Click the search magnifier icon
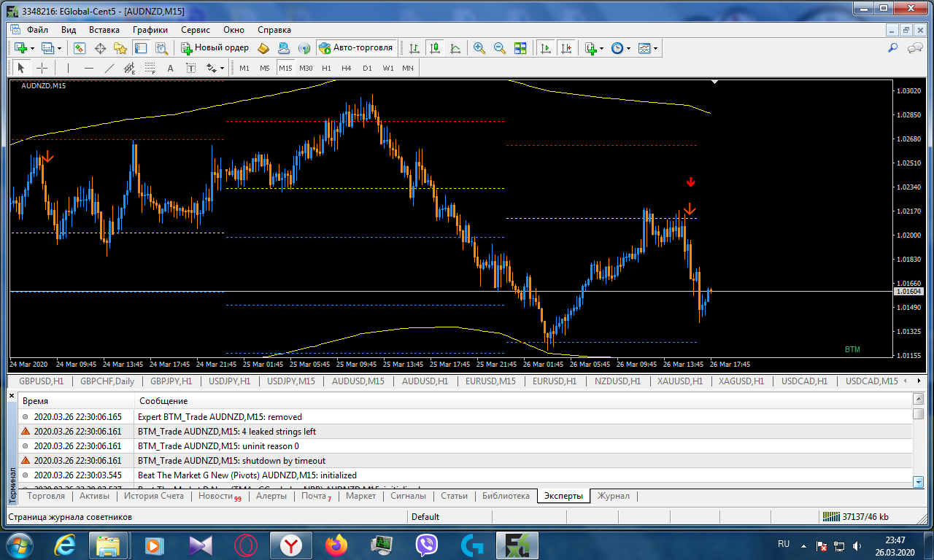 click(x=892, y=48)
